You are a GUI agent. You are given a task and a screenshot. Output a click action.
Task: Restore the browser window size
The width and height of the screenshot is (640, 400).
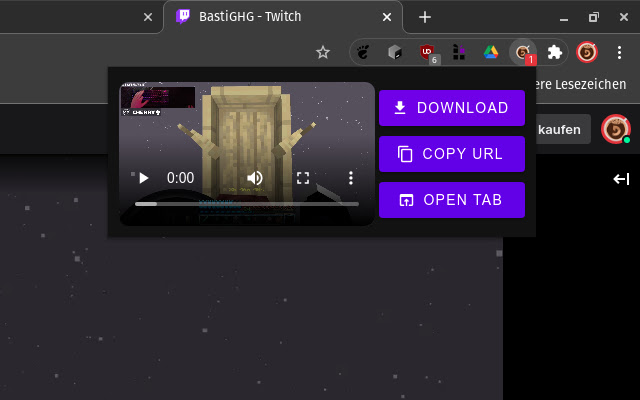(593, 17)
